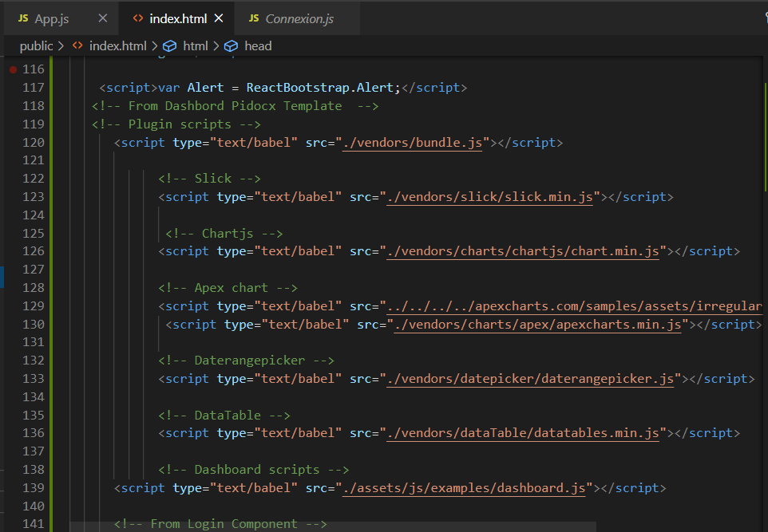
Task: Select the index.html tab
Action: [x=178, y=18]
